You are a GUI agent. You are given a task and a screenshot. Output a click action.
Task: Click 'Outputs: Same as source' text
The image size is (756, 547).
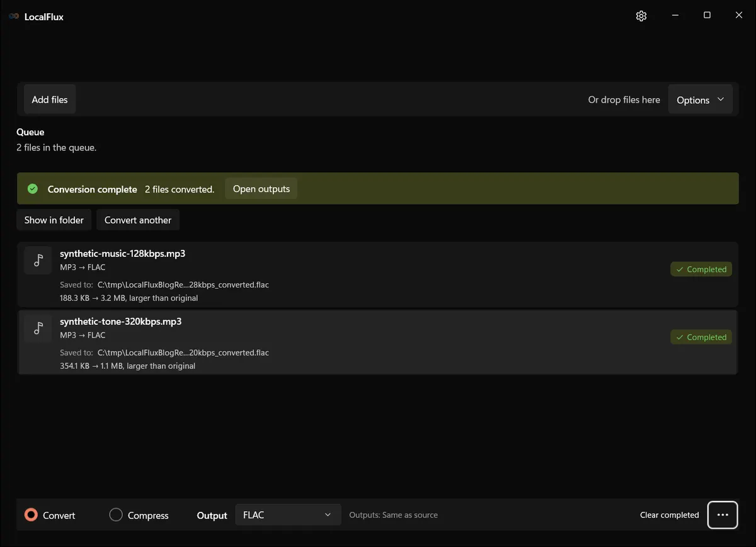[394, 515]
